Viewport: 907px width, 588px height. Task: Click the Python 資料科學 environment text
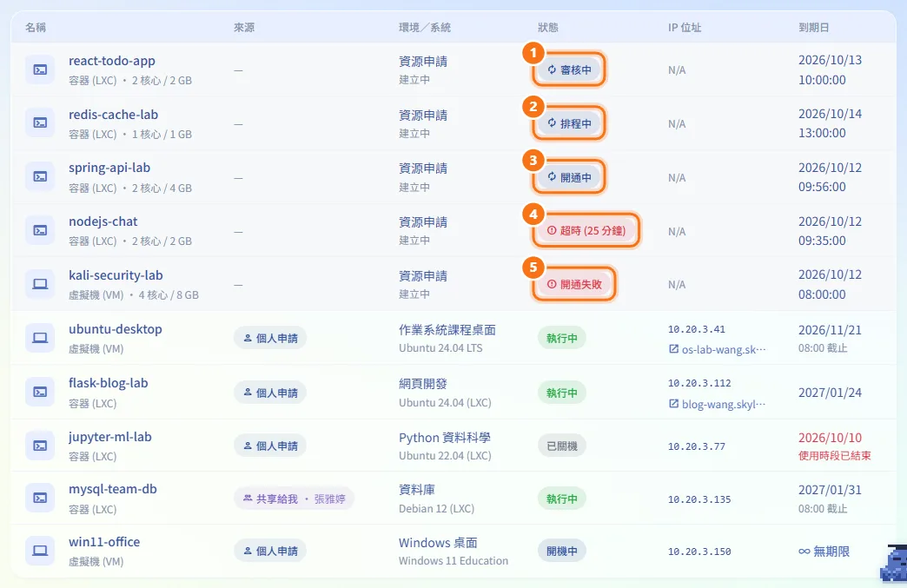click(x=444, y=438)
